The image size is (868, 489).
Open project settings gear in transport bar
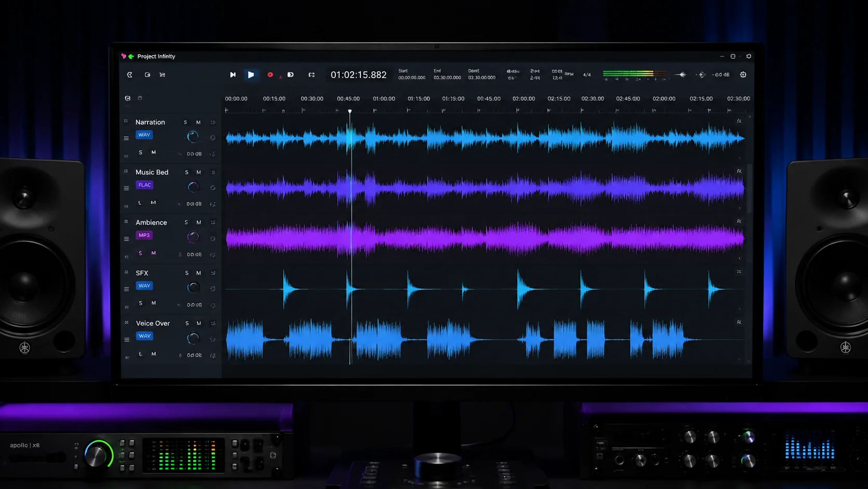(x=743, y=75)
